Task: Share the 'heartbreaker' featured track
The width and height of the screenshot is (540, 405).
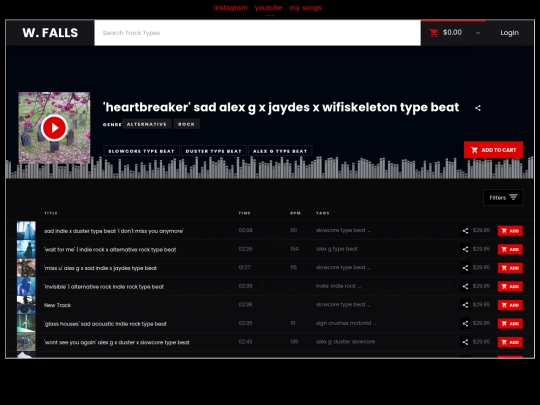Action: click(478, 108)
